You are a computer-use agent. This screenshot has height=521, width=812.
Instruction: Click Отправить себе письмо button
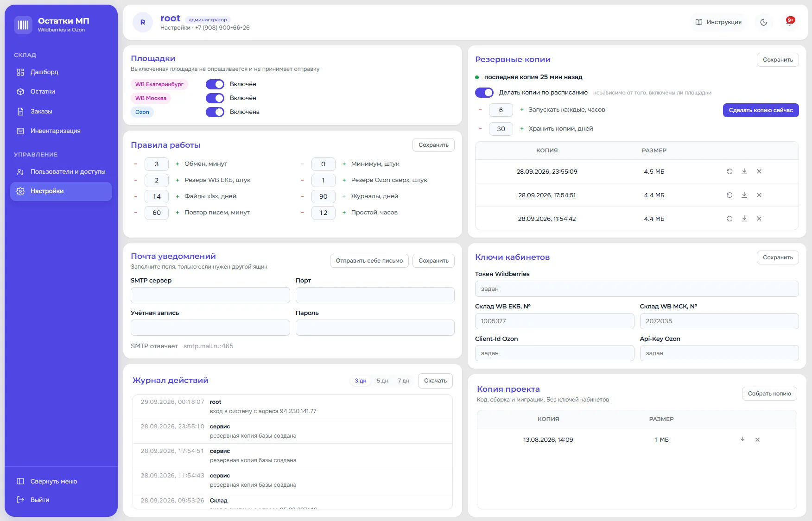pos(369,261)
